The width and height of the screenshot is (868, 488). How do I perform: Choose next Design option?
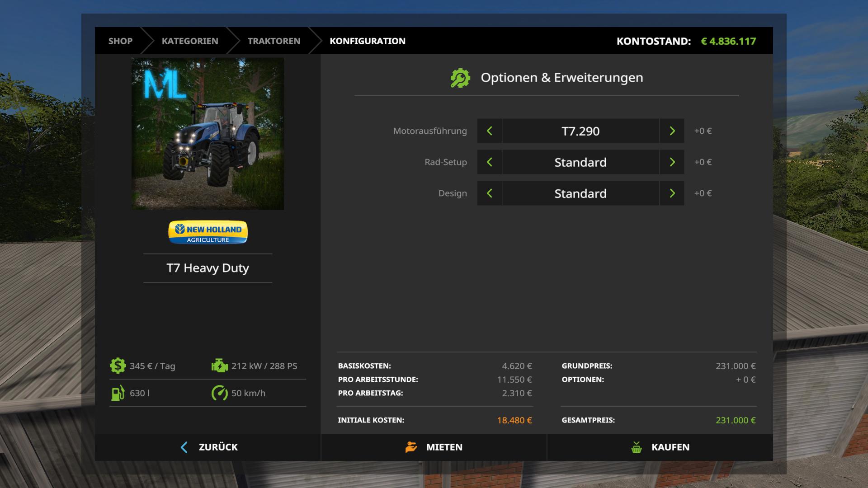tap(672, 193)
